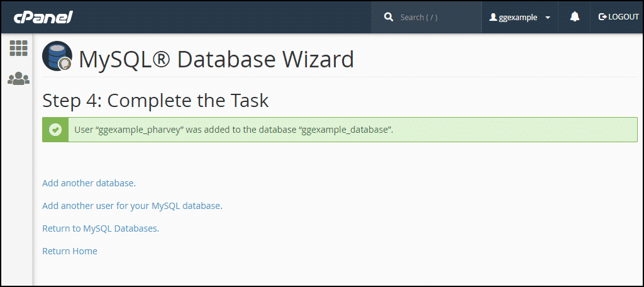Add another user for your MySQL database
The image size is (644, 287).
coord(132,206)
